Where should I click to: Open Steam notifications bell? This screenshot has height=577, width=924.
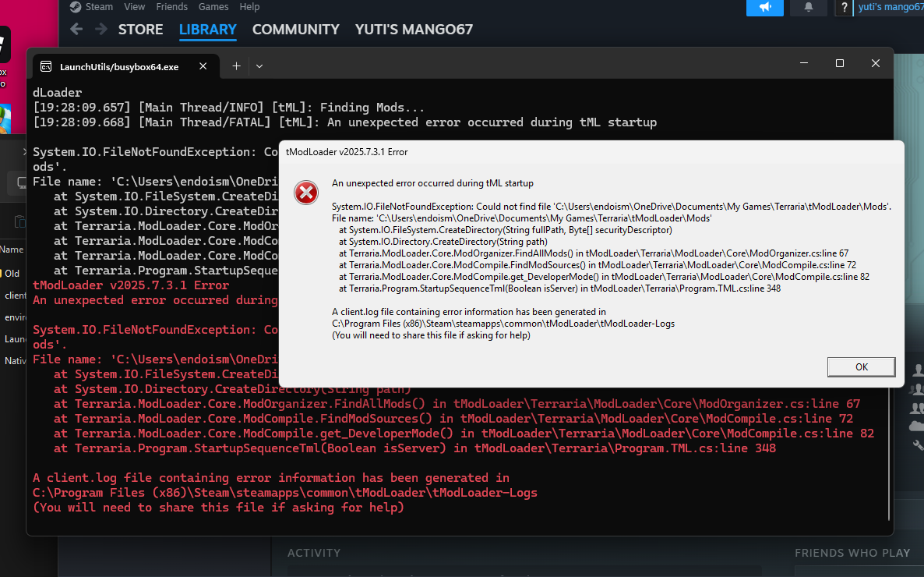click(809, 7)
